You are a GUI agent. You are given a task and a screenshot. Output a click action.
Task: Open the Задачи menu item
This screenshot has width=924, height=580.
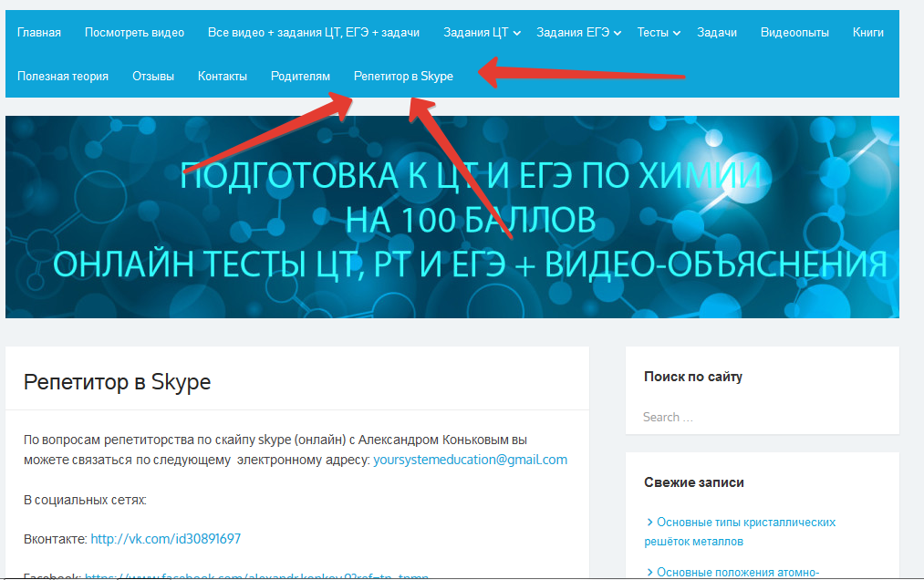717,33
